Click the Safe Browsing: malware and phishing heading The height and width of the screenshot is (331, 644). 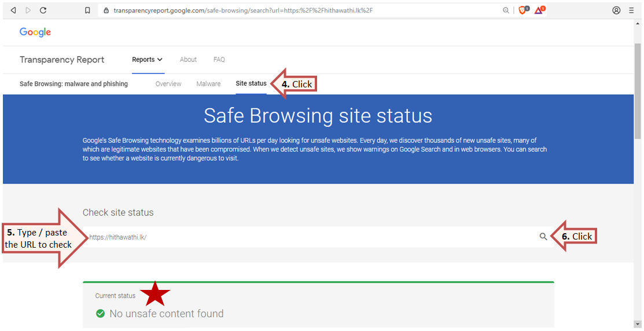click(74, 84)
